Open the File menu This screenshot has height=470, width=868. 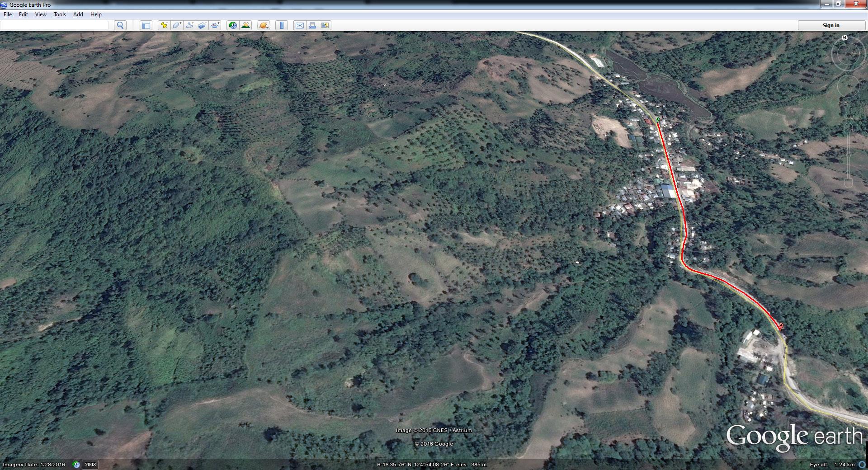pyautogui.click(x=8, y=14)
